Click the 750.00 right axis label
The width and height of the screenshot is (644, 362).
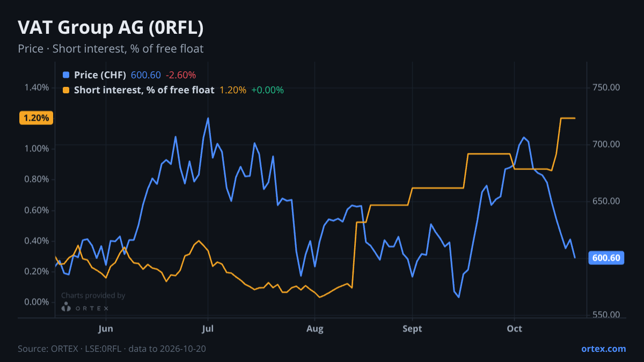pos(606,87)
